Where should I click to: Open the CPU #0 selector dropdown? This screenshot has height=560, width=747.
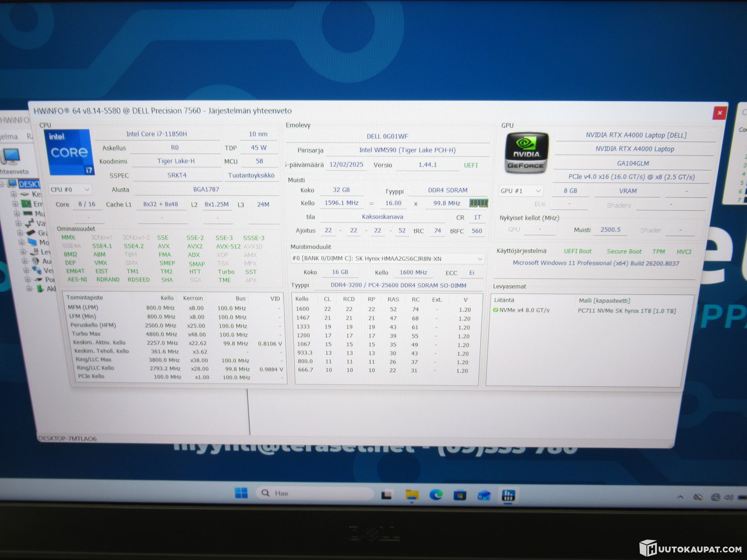tap(70, 190)
